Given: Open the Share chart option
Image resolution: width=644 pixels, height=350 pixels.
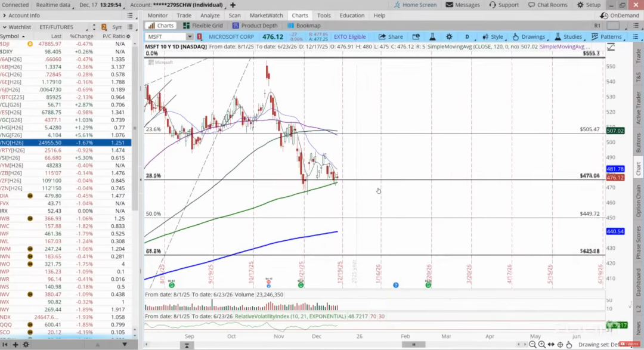Looking at the screenshot, I should coord(391,36).
